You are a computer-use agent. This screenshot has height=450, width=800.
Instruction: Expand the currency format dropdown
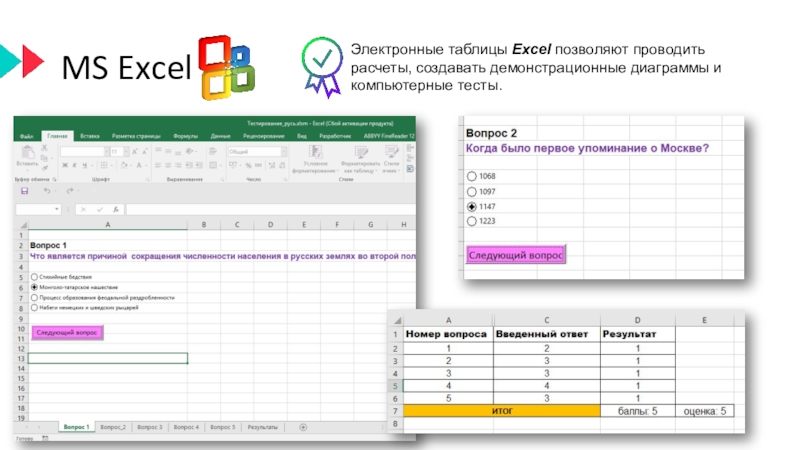[240, 165]
